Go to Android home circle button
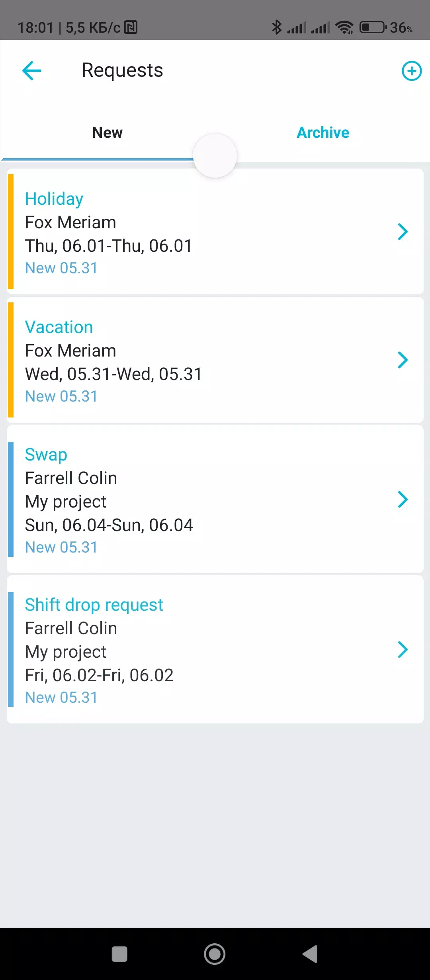This screenshot has width=430, height=980. point(215,954)
